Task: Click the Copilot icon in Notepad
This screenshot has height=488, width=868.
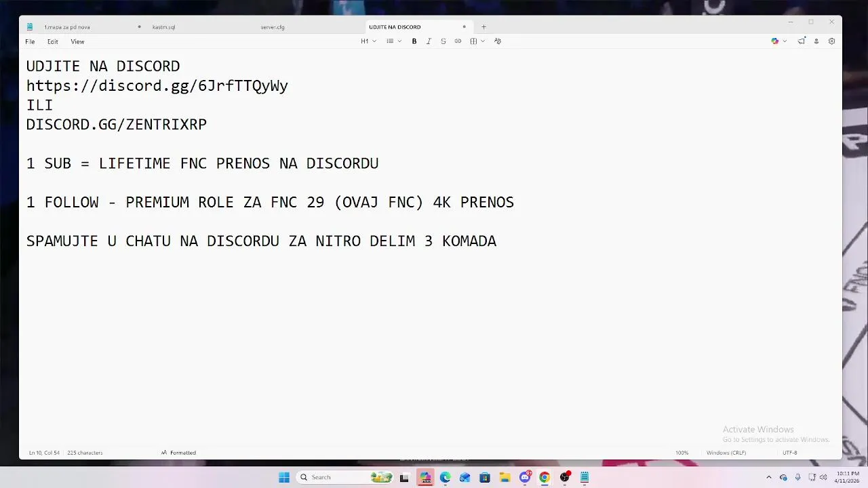Action: [x=775, y=41]
